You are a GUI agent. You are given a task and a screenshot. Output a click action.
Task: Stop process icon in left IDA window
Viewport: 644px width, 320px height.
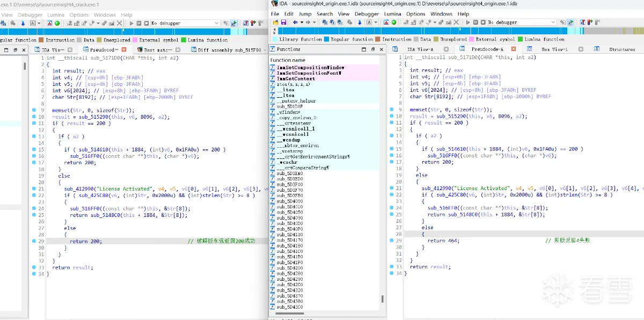[x=146, y=23]
